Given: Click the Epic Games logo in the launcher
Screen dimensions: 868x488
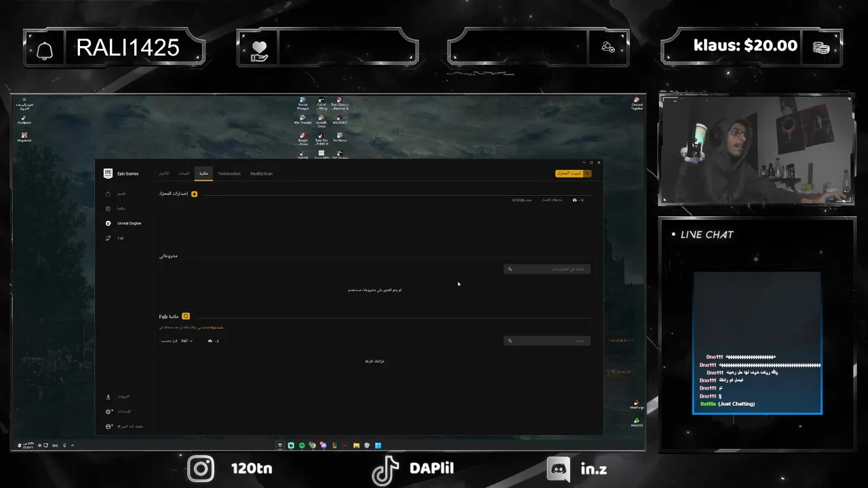Looking at the screenshot, I should (x=108, y=174).
